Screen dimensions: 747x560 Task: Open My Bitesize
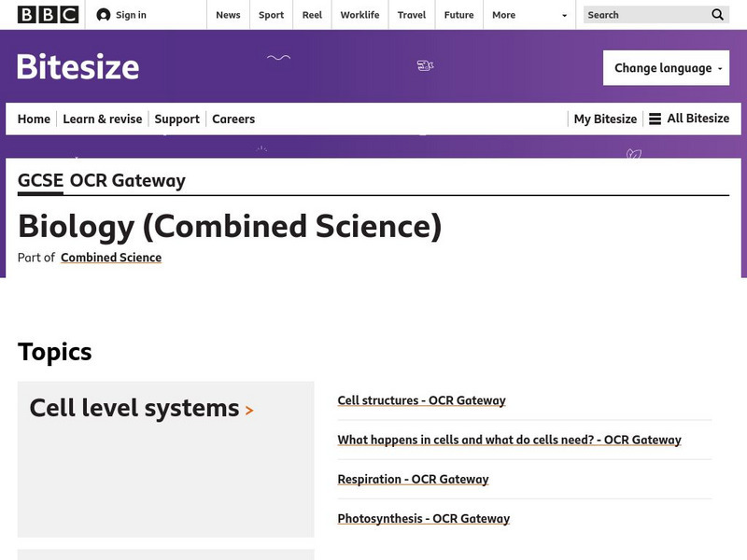point(605,119)
